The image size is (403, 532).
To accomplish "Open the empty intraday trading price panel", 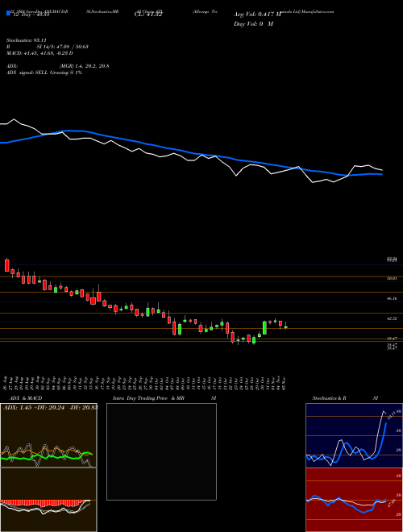I will (161, 451).
